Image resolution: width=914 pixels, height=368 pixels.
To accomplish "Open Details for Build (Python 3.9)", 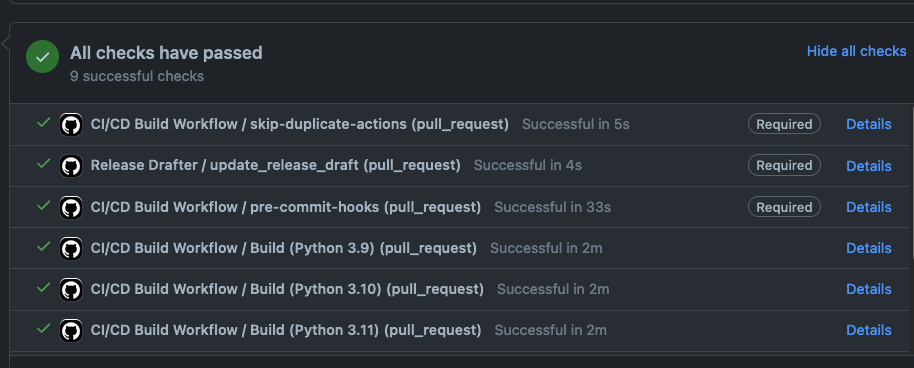I will point(869,248).
